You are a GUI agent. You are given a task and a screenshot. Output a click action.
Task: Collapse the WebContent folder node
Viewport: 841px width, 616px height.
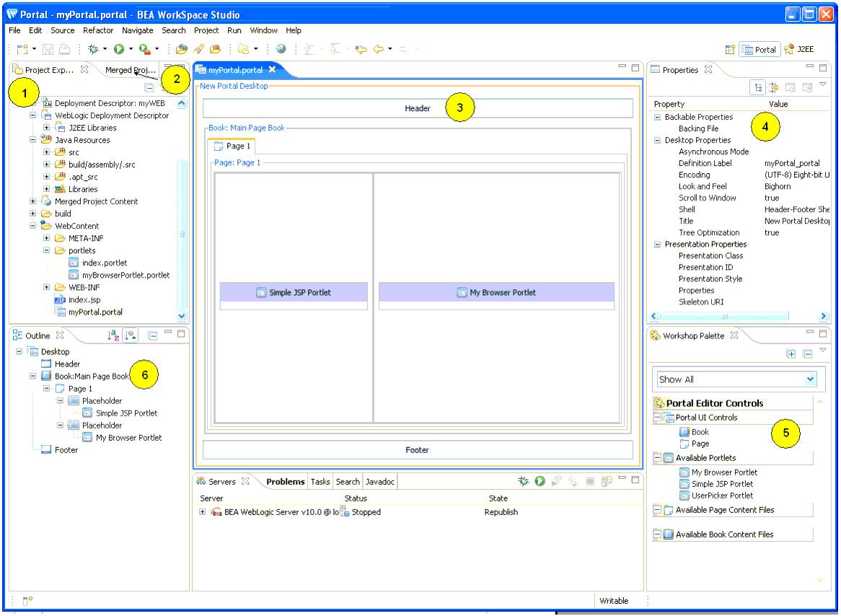click(x=32, y=226)
